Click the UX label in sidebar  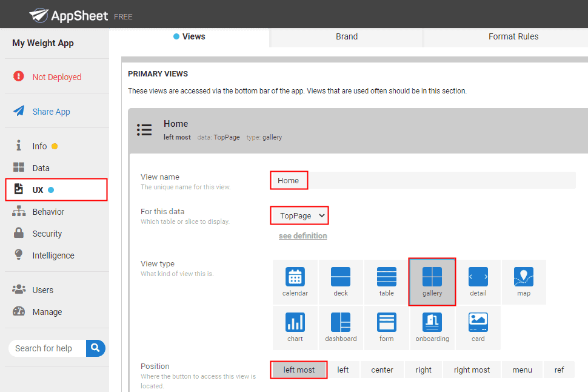pos(38,189)
